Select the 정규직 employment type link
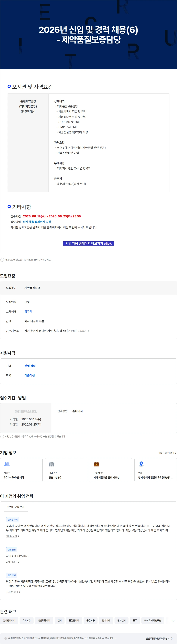Image resolution: width=177 pixels, height=644 pixels. coord(28,312)
